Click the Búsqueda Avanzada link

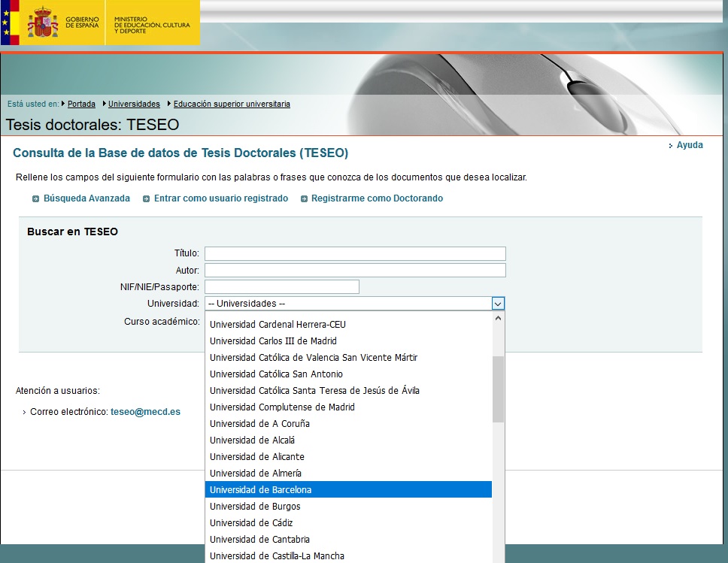pyautogui.click(x=86, y=198)
